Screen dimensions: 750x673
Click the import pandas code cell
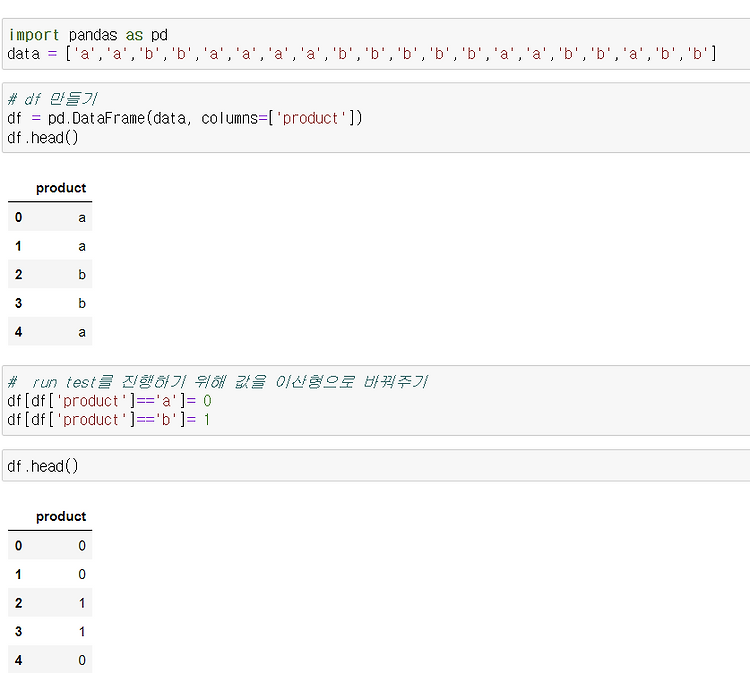click(376, 44)
